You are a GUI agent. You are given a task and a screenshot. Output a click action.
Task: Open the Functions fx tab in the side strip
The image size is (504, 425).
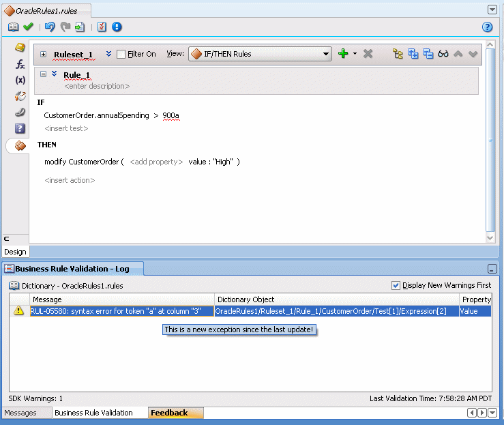click(20, 64)
